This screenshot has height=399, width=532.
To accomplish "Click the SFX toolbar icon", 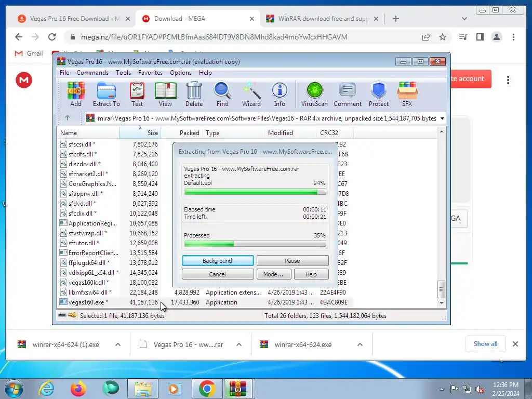I will point(407,95).
